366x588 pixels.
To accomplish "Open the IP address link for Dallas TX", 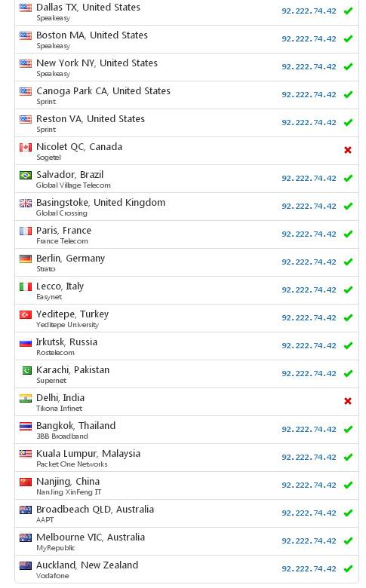I will [309, 11].
